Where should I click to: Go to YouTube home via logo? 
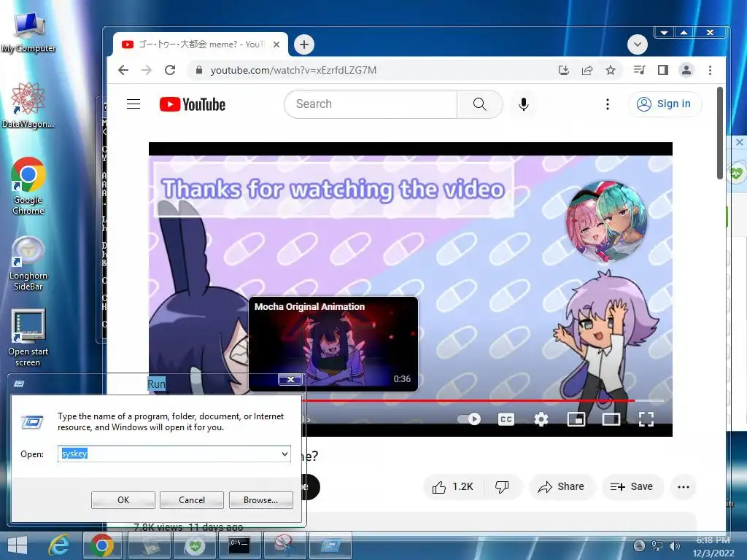pos(193,104)
